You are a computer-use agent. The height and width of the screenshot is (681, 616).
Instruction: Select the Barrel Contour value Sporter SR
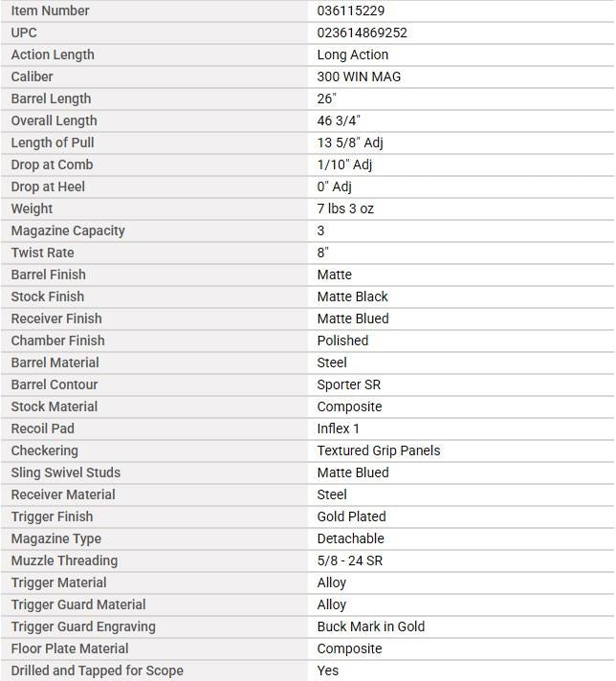(349, 384)
